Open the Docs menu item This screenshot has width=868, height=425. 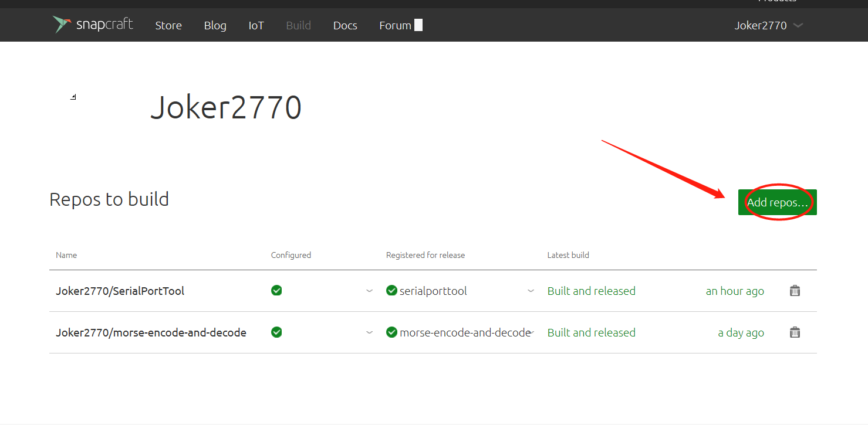[345, 25]
